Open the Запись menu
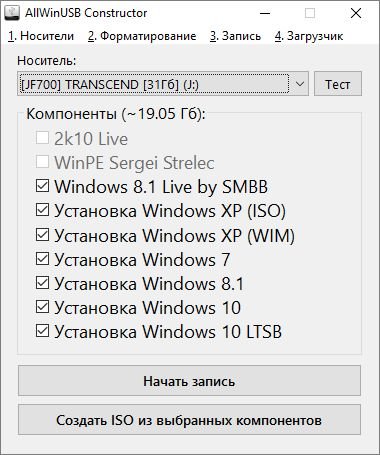Screen dimensions: 380x455 click(x=236, y=36)
